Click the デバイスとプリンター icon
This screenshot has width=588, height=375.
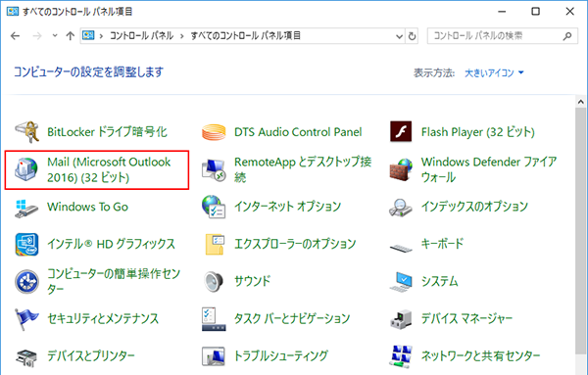tap(26, 358)
